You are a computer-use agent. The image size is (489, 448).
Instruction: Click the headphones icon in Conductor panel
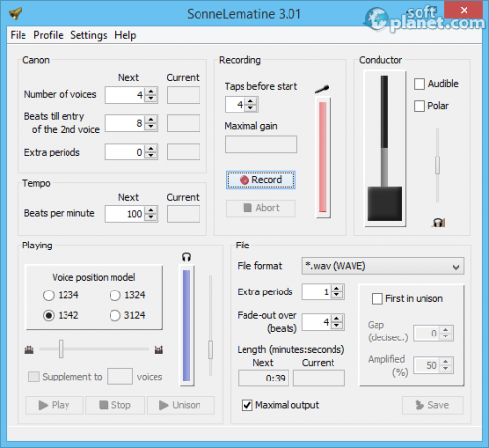tap(439, 222)
